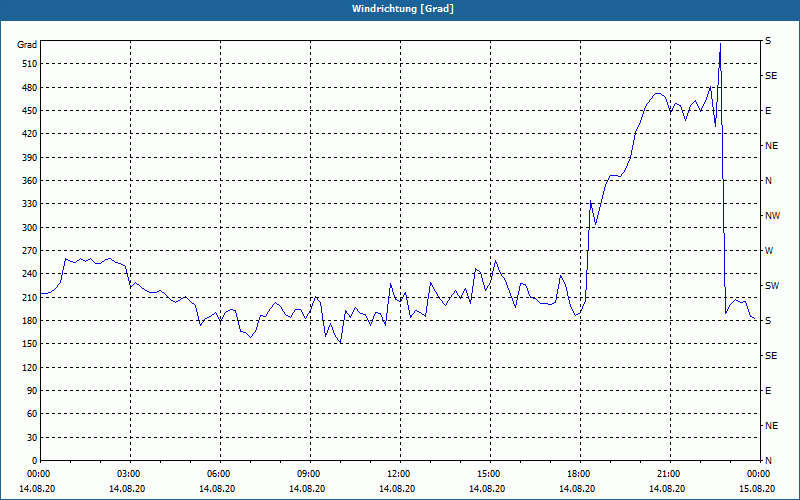The width and height of the screenshot is (800, 500).
Task: Click the 21:00 time axis label
Action: click(670, 474)
